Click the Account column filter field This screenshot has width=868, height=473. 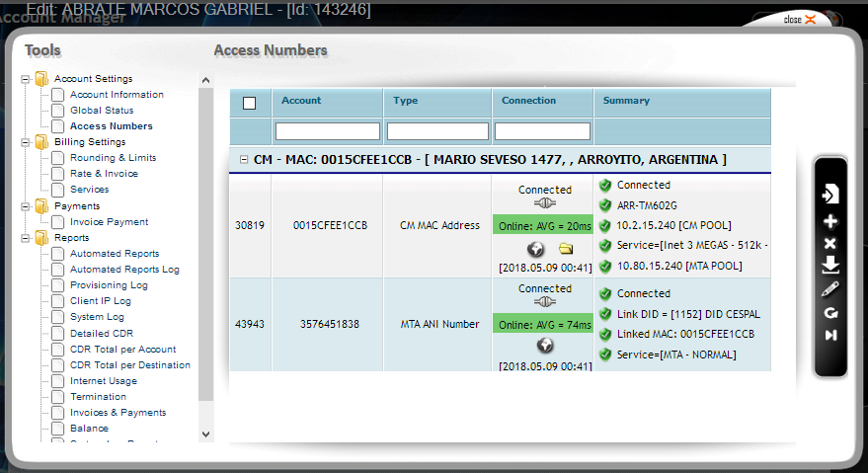click(327, 131)
